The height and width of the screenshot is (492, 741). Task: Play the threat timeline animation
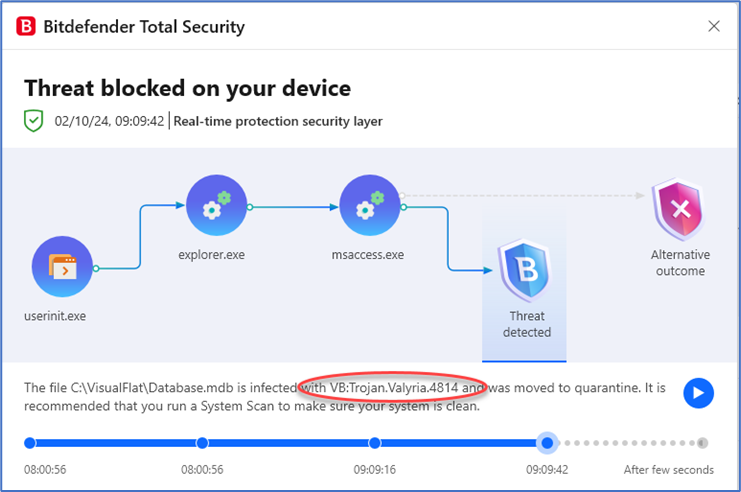click(698, 393)
